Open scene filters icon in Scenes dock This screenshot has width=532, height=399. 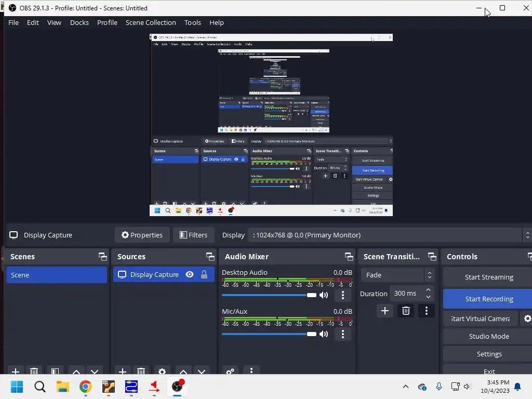(55, 371)
